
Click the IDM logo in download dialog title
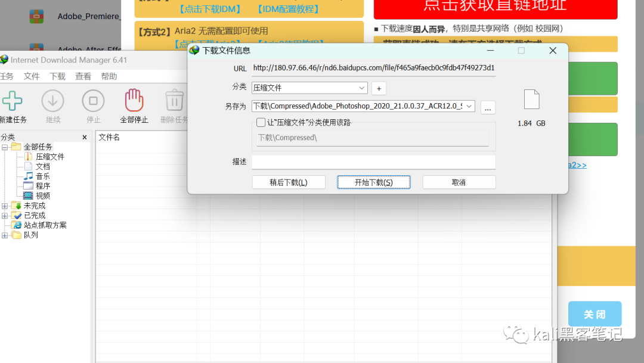click(194, 50)
